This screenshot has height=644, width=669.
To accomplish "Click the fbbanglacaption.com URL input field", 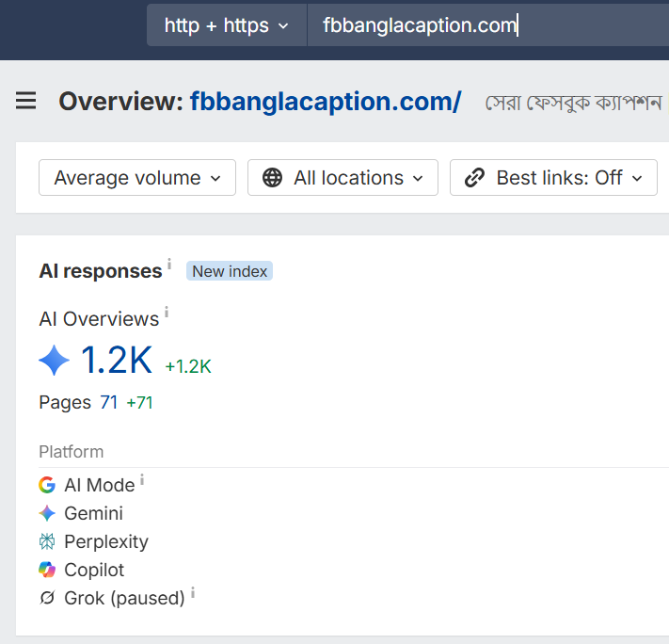I will 487,25.
